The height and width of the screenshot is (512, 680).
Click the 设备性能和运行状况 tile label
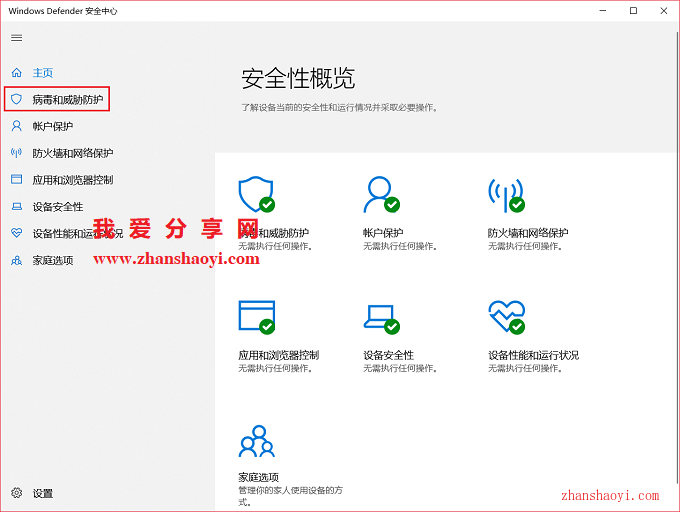[x=533, y=355]
